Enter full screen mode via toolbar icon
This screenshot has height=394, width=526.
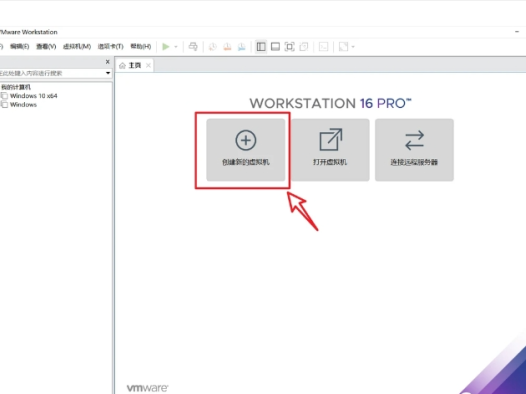tap(290, 47)
